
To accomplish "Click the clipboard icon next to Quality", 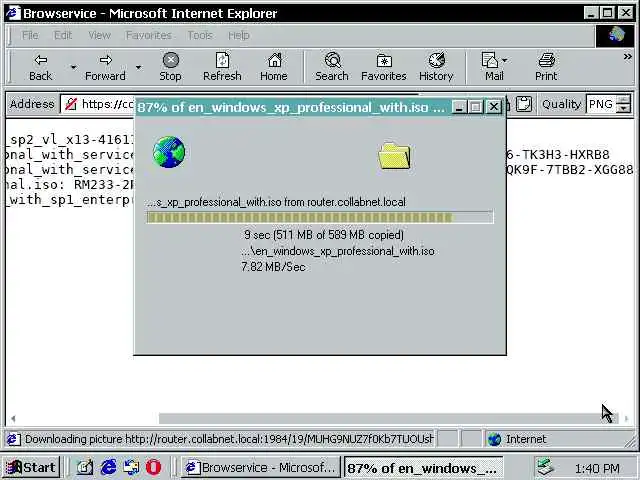I will (x=524, y=104).
